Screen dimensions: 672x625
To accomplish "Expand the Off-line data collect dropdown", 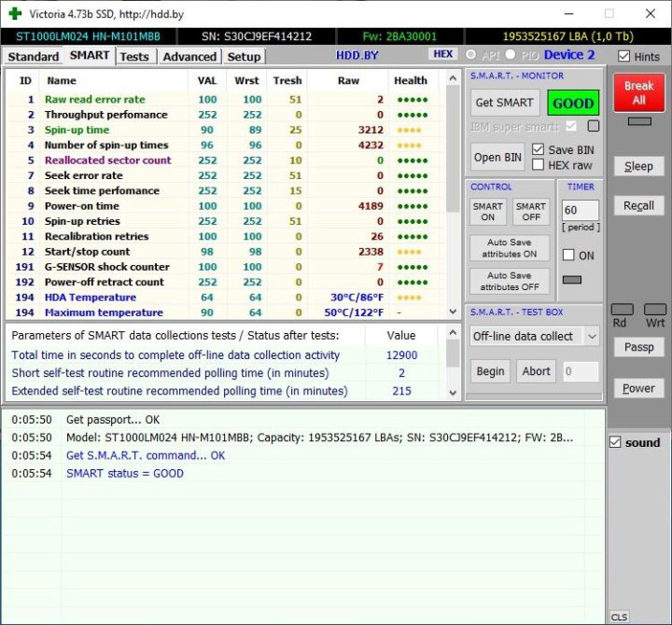I will [592, 336].
